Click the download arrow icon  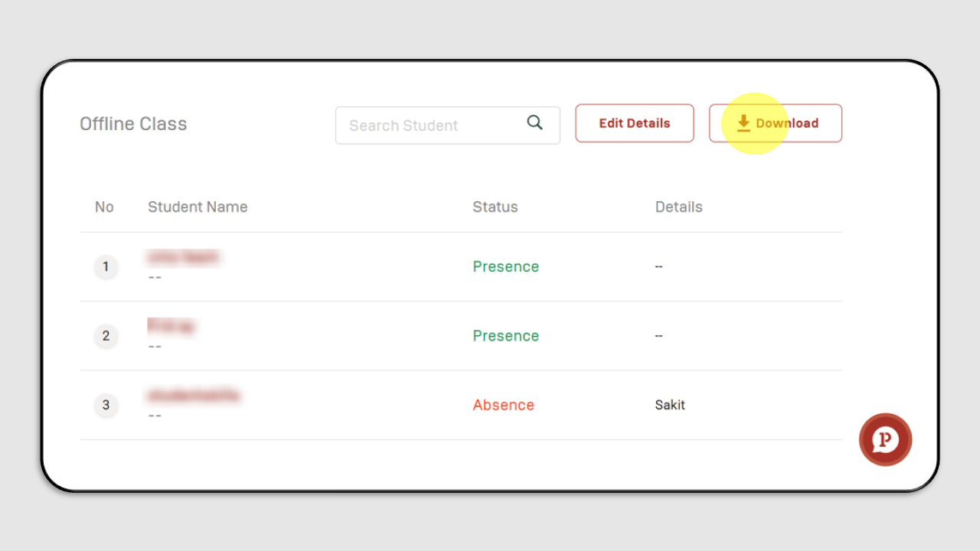tap(743, 123)
